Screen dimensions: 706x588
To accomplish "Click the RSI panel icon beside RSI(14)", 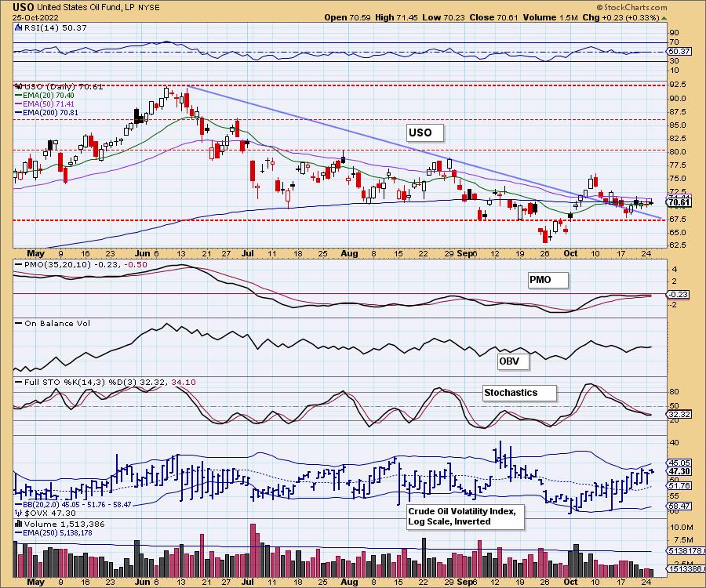I will tap(19, 28).
